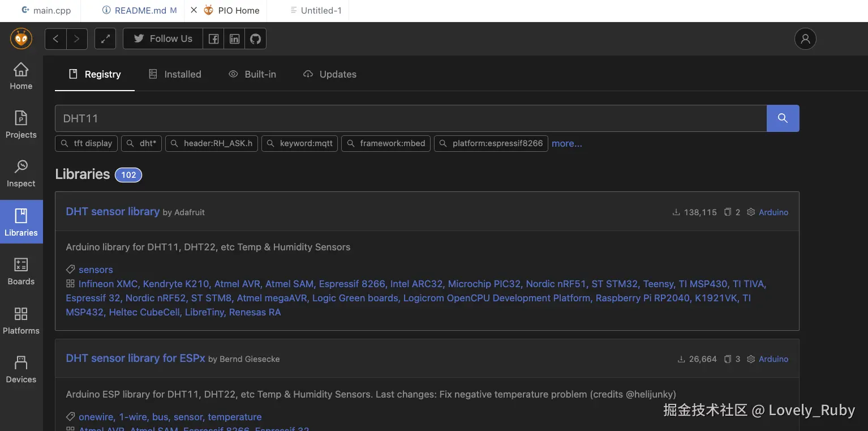
Task: Switch to the Installed tab
Action: coord(175,74)
